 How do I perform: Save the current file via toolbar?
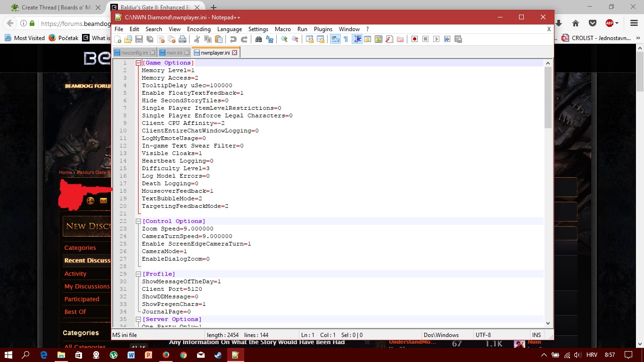pos(139,39)
